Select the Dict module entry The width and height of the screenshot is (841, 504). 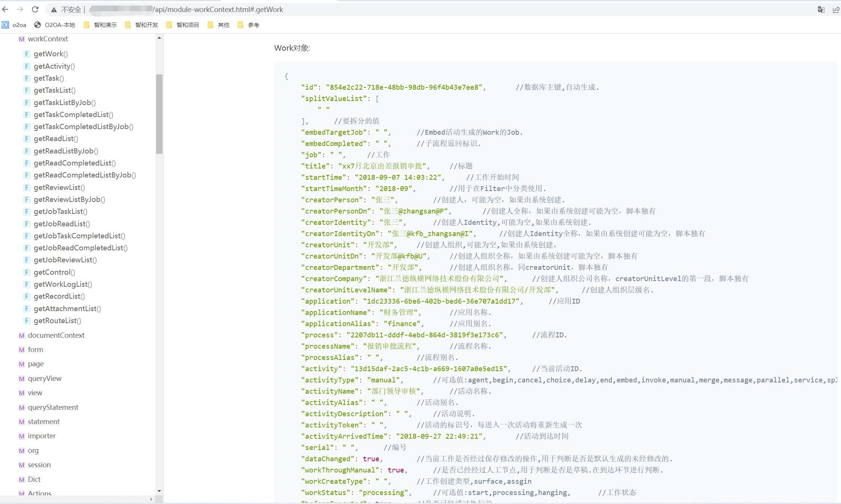34,479
